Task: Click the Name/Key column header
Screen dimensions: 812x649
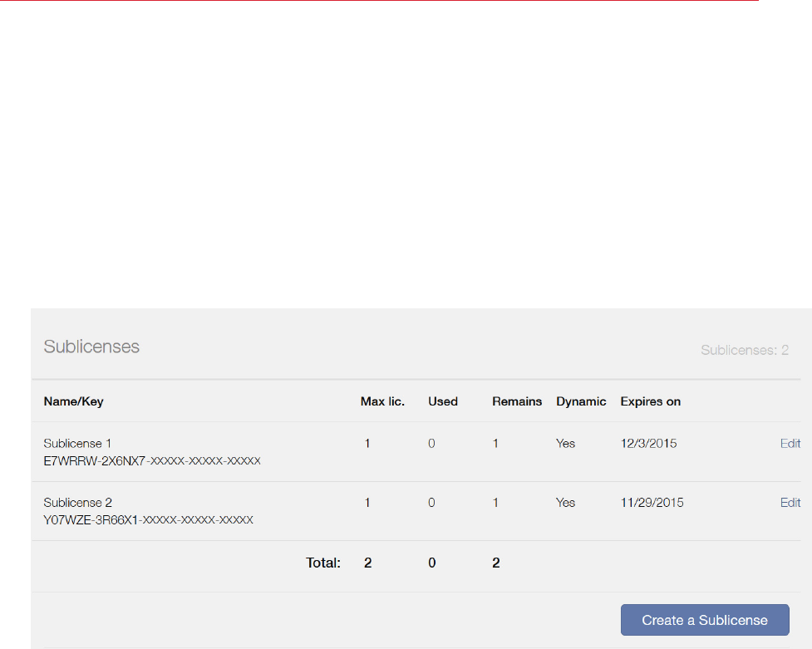Action: (73, 401)
